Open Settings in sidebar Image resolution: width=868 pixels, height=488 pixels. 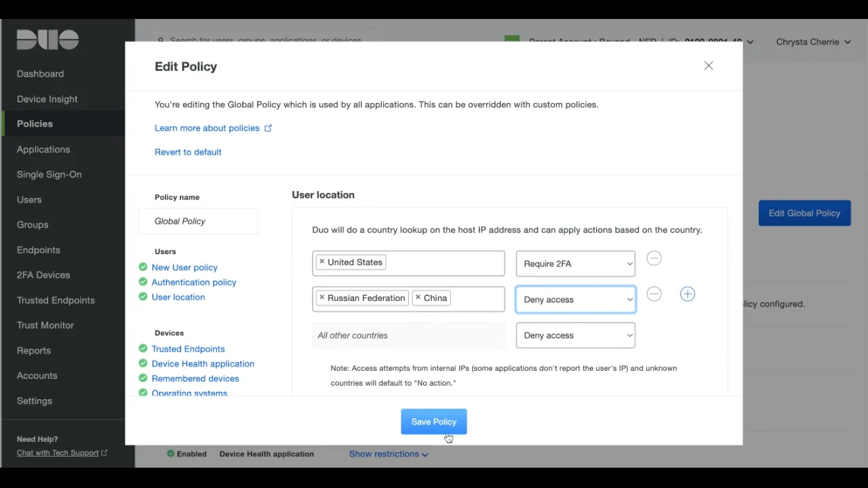pos(35,401)
